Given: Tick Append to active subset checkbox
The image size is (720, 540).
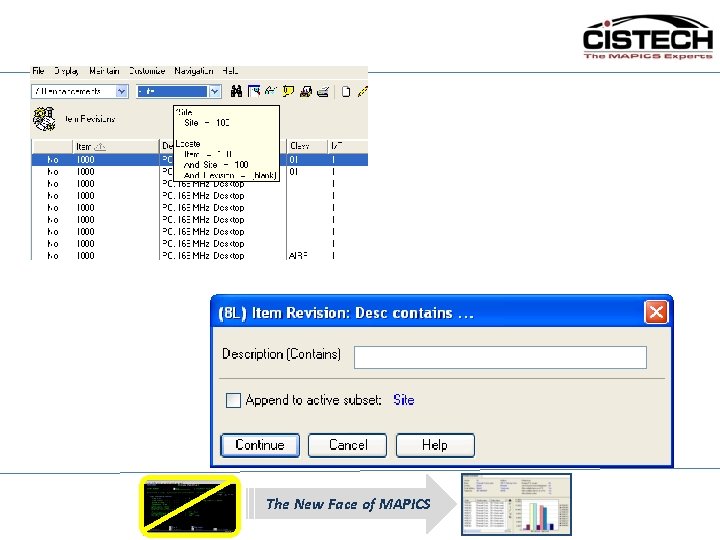Looking at the screenshot, I should click(233, 400).
